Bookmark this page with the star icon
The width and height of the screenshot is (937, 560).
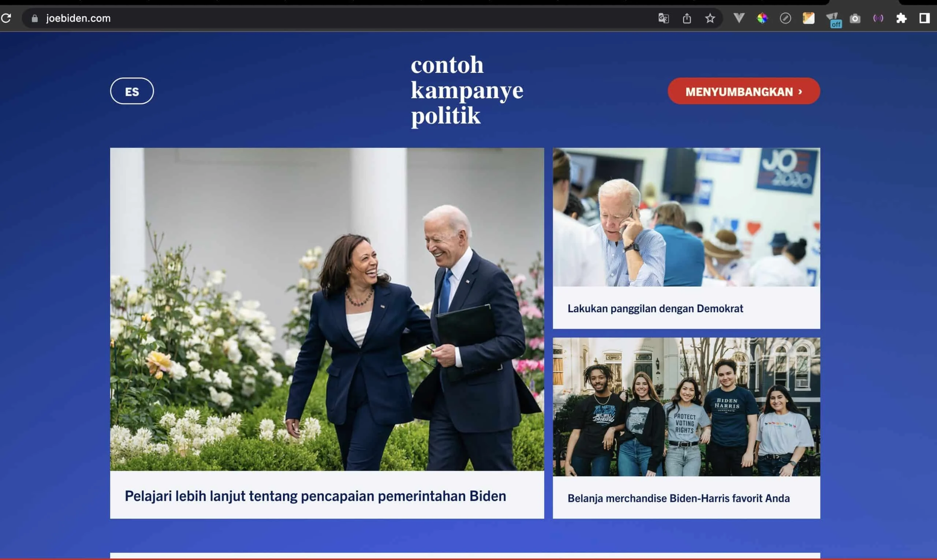[710, 18]
